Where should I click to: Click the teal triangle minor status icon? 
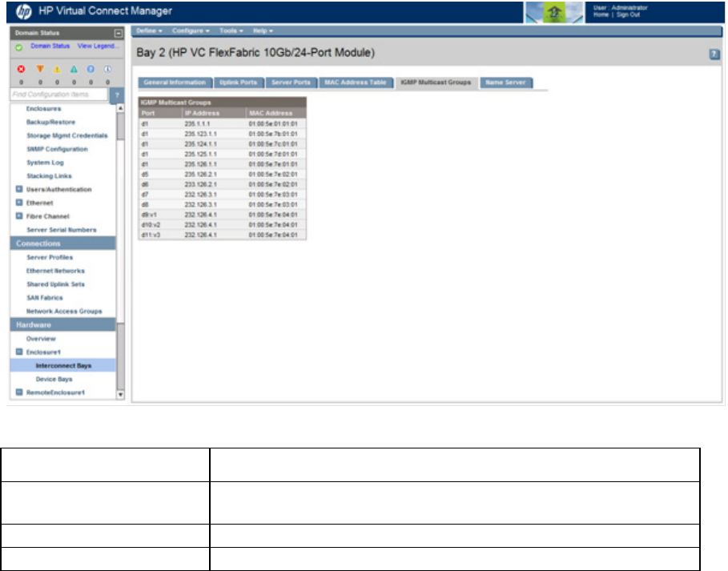(74, 69)
